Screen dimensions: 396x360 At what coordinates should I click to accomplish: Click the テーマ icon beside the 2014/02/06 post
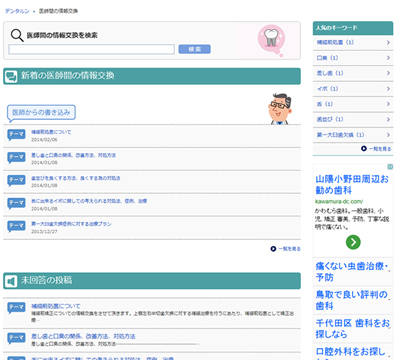[x=16, y=135]
